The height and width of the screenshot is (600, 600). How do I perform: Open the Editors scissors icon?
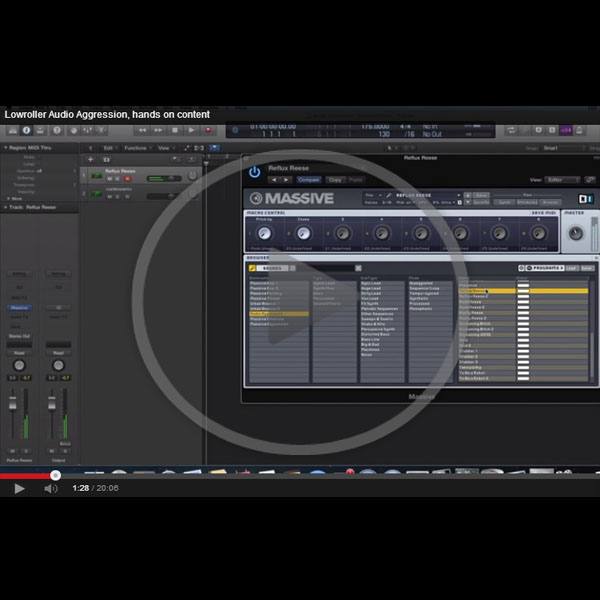[101, 130]
